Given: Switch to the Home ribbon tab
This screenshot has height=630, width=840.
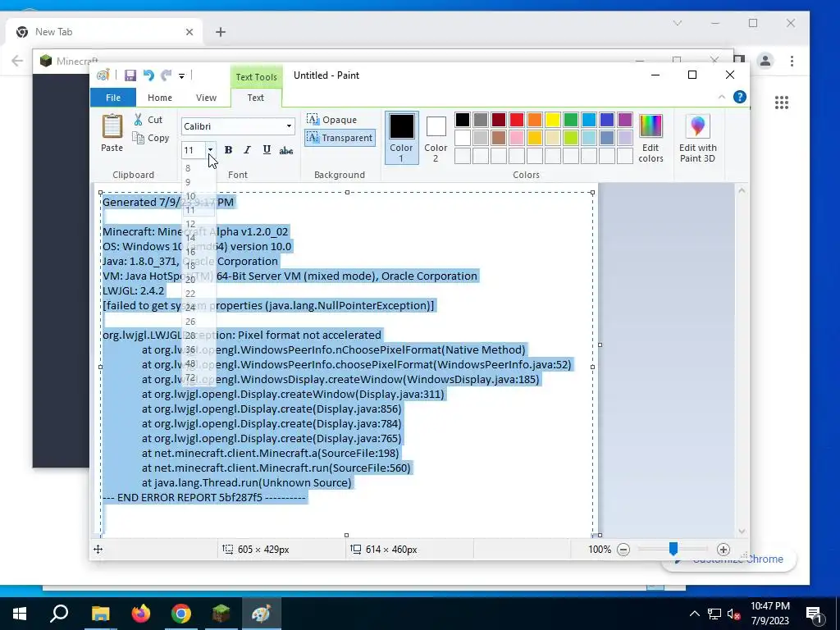Looking at the screenshot, I should coord(160,98).
